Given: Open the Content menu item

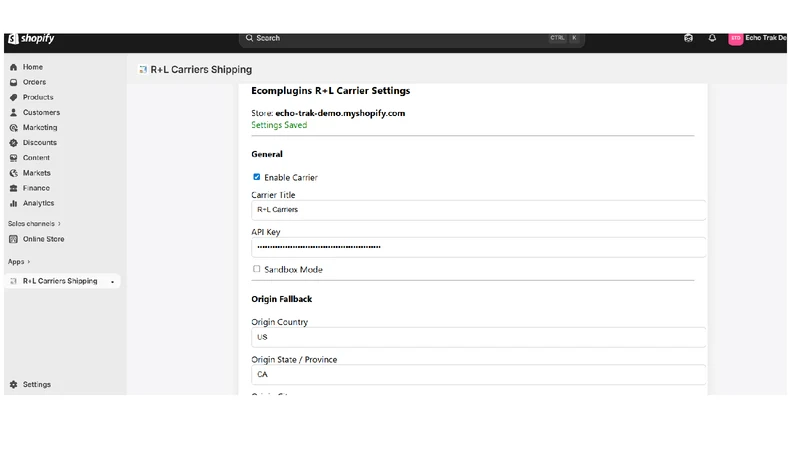Looking at the screenshot, I should [36, 158].
